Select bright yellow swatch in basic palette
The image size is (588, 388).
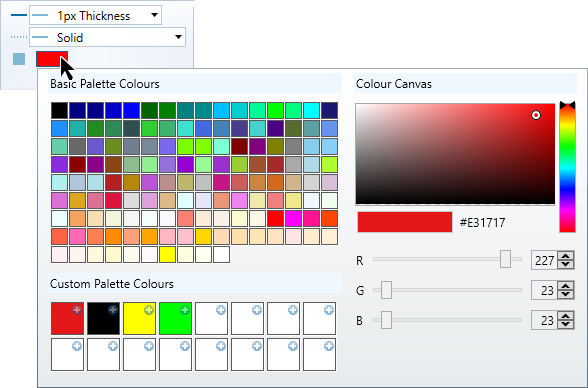pos(168,255)
